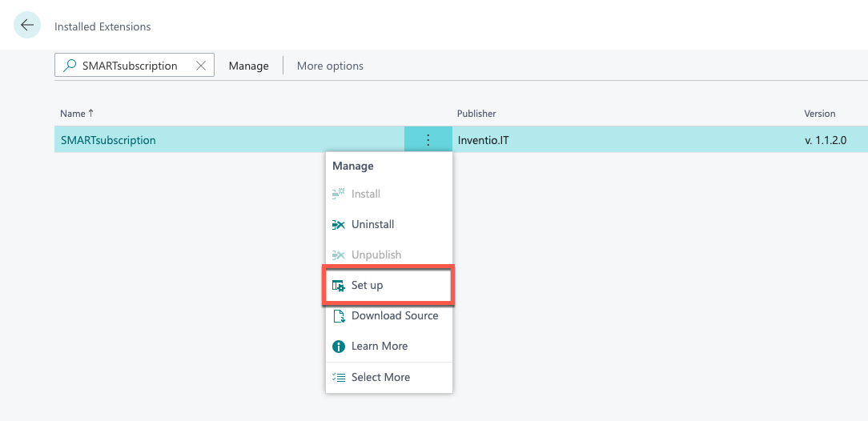Click the Publisher column header
The image size is (868, 421).
pyautogui.click(x=476, y=114)
